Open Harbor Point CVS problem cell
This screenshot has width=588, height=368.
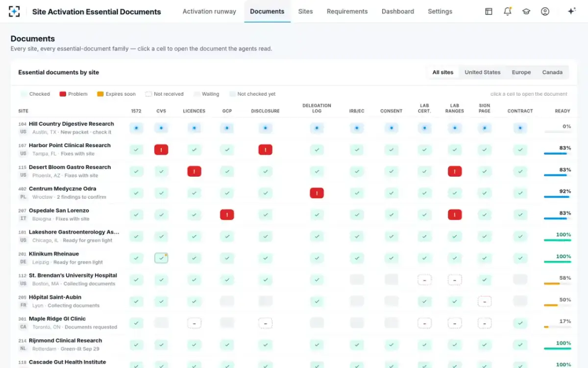point(161,150)
